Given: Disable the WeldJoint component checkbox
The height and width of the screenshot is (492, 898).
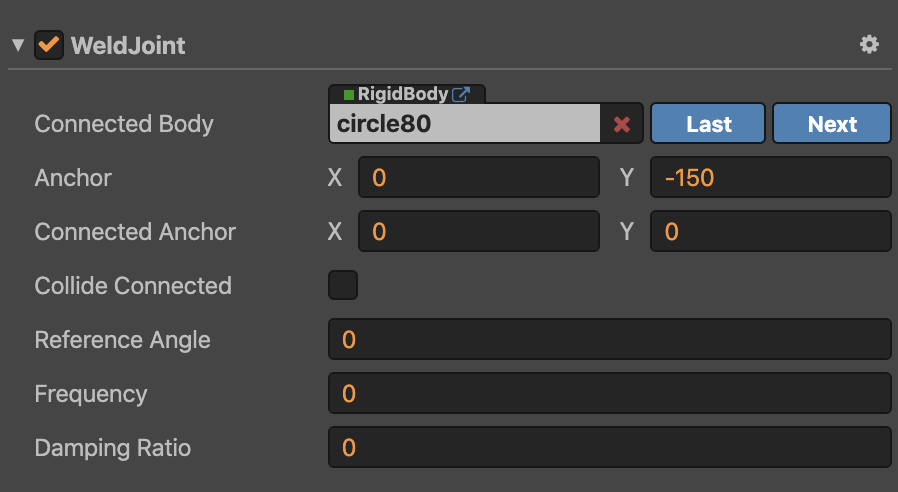Looking at the screenshot, I should tap(49, 45).
